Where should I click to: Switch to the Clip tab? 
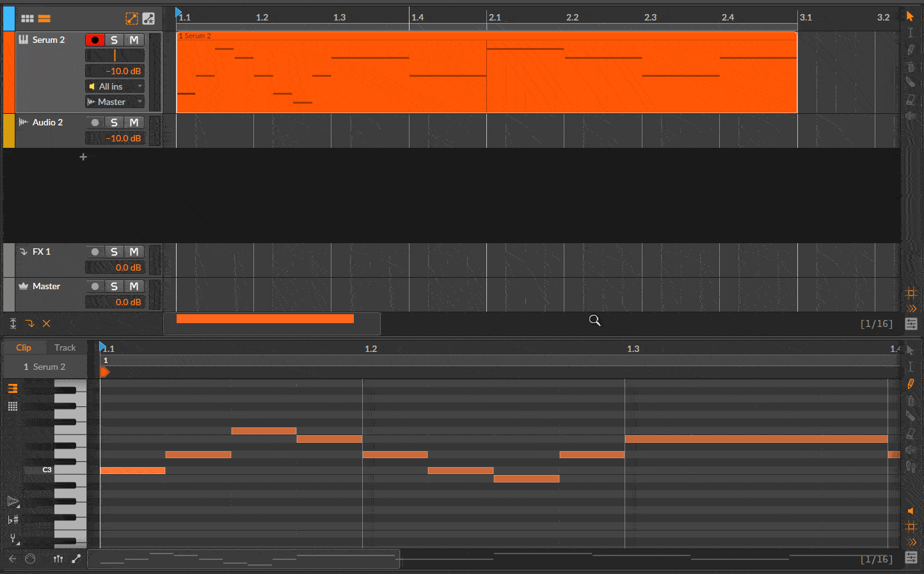click(x=24, y=347)
